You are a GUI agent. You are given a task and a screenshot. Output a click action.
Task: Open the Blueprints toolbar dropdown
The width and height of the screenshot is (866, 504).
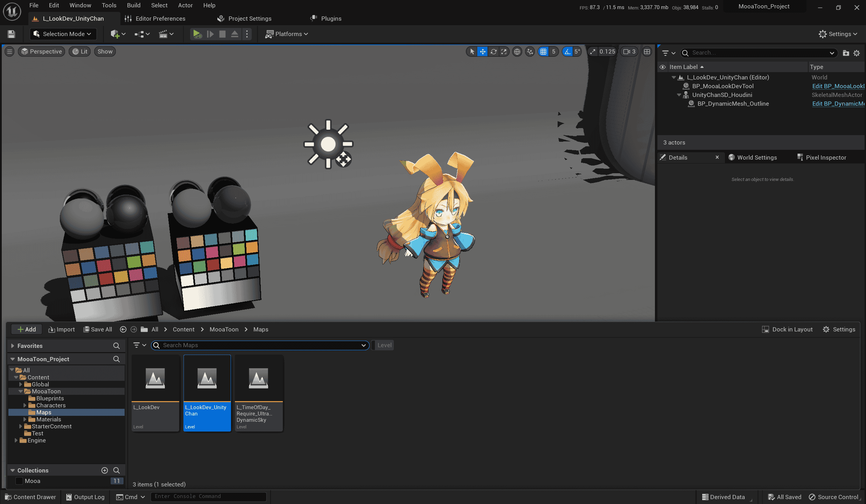coord(142,34)
